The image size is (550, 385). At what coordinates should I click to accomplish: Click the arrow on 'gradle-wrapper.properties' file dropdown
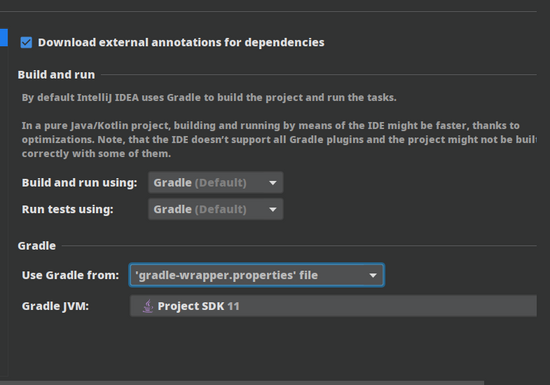click(373, 276)
